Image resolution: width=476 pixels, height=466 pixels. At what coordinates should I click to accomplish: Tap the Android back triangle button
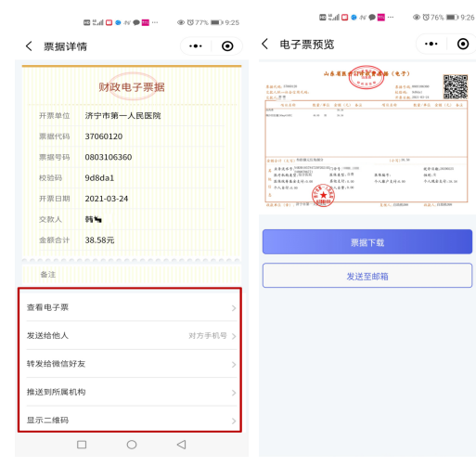182,445
